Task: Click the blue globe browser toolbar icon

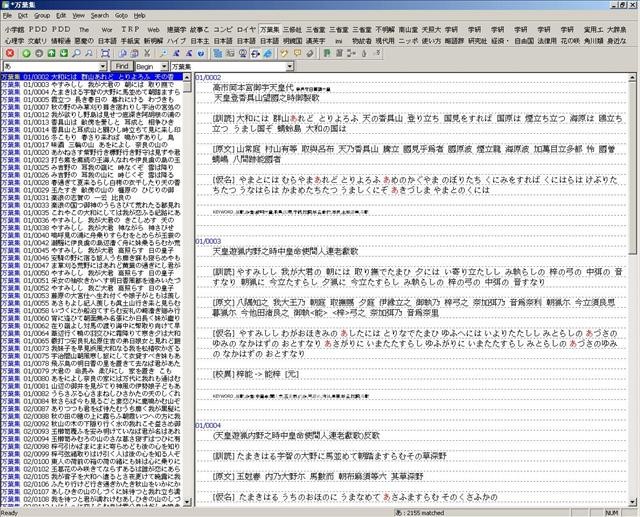Action: tap(268, 53)
